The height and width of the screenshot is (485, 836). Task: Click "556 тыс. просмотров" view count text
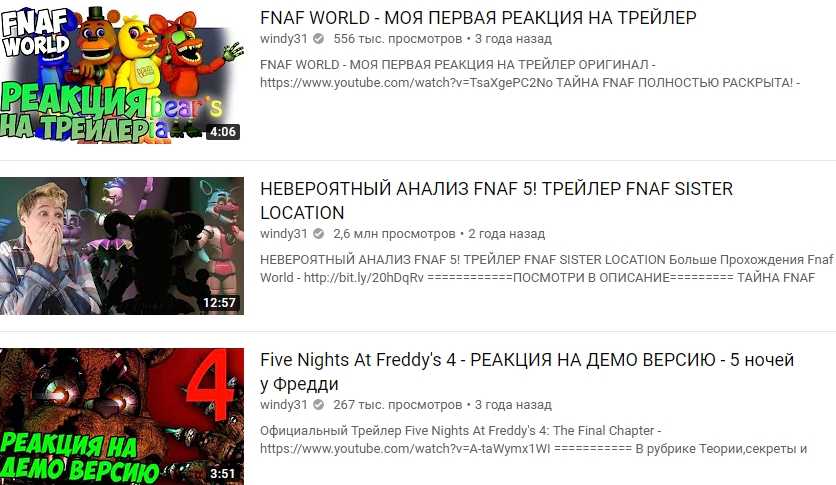398,39
